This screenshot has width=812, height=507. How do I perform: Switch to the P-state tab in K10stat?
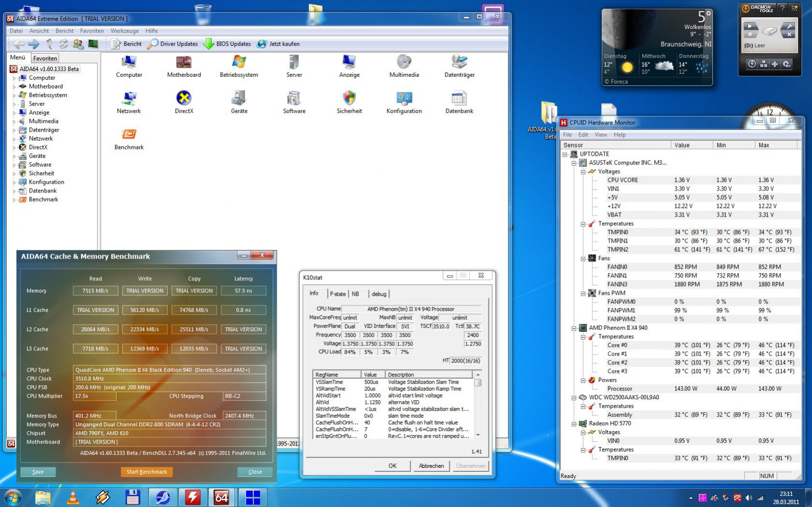pyautogui.click(x=338, y=294)
